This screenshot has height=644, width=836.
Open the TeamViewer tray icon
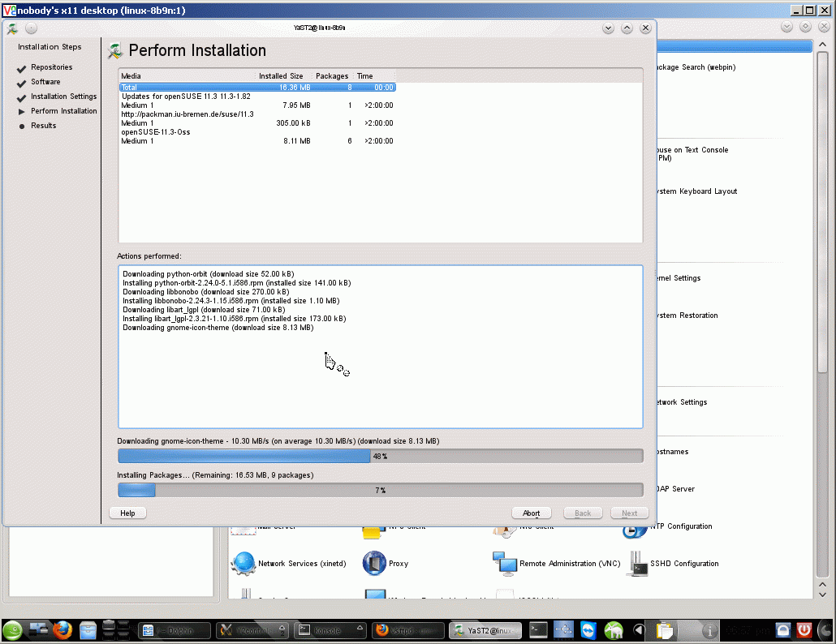point(588,631)
